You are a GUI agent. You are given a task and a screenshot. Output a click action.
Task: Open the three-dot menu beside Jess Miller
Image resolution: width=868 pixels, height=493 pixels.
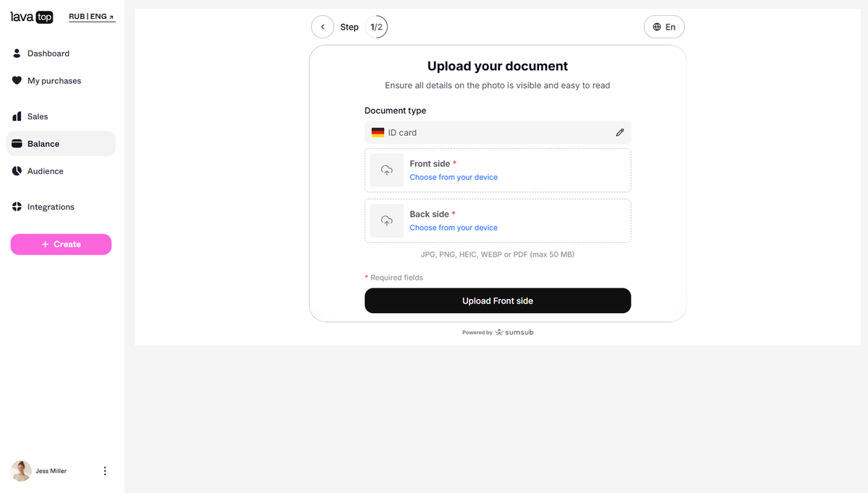coord(105,471)
